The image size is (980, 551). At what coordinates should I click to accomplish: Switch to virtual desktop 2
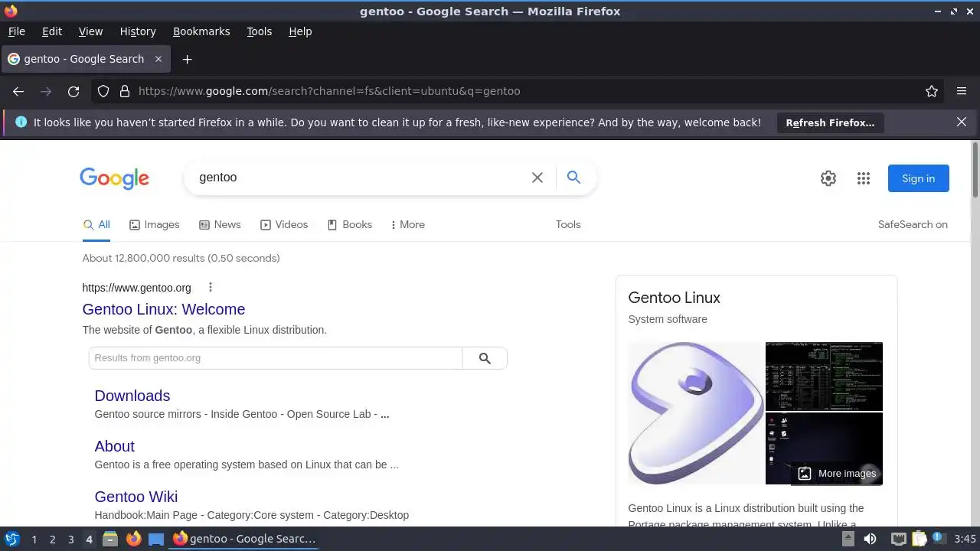pyautogui.click(x=52, y=540)
